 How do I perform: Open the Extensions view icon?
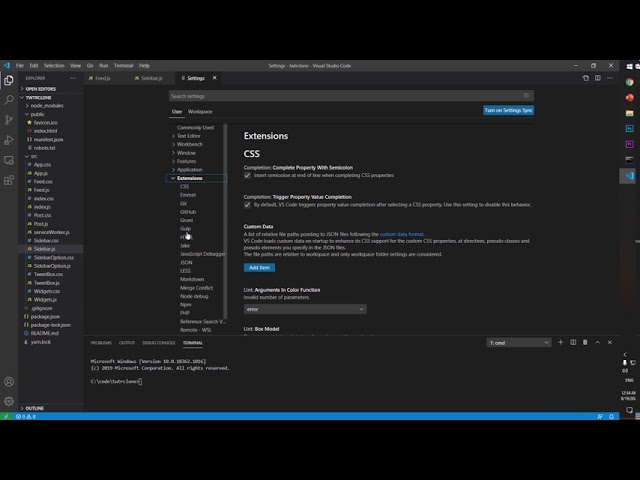(9, 180)
